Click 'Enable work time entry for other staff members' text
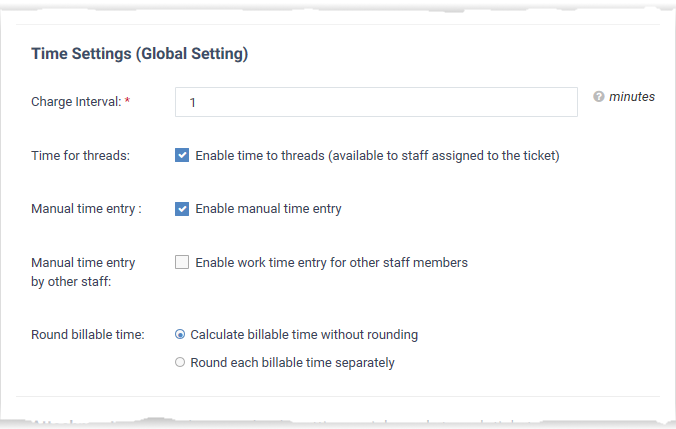Viewport: 676px width, 429px height. [331, 263]
